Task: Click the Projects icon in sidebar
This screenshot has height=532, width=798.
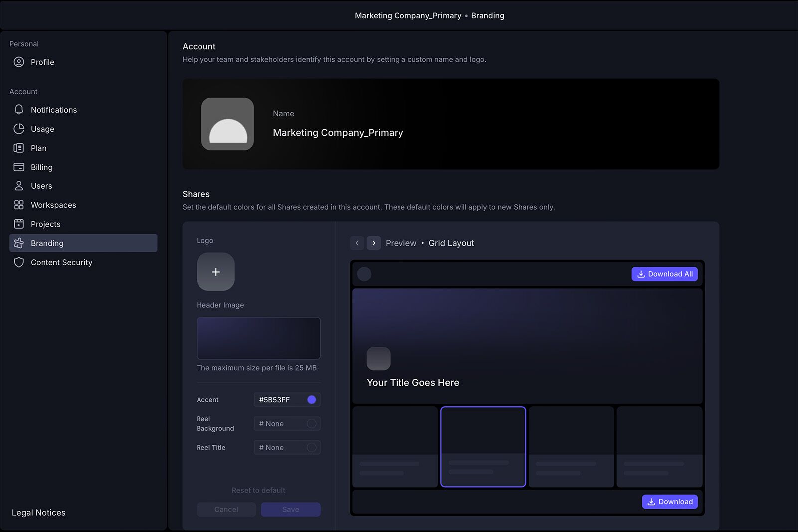Action: pyautogui.click(x=19, y=224)
